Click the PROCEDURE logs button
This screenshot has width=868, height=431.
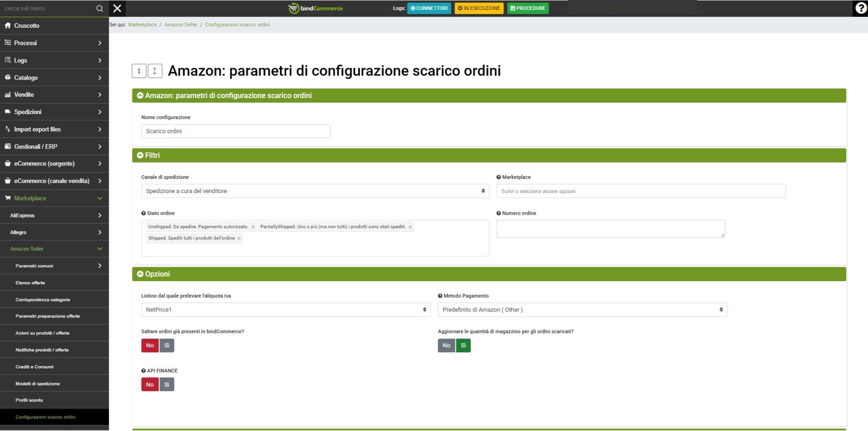[x=527, y=8]
